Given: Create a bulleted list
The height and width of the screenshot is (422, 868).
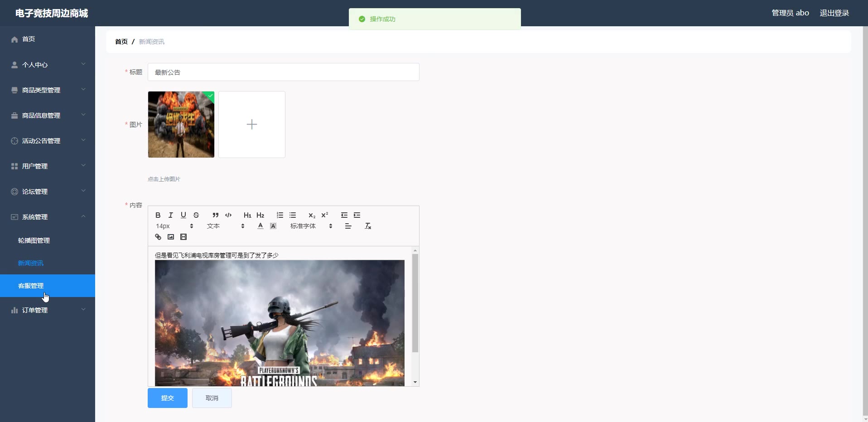Looking at the screenshot, I should pos(293,215).
